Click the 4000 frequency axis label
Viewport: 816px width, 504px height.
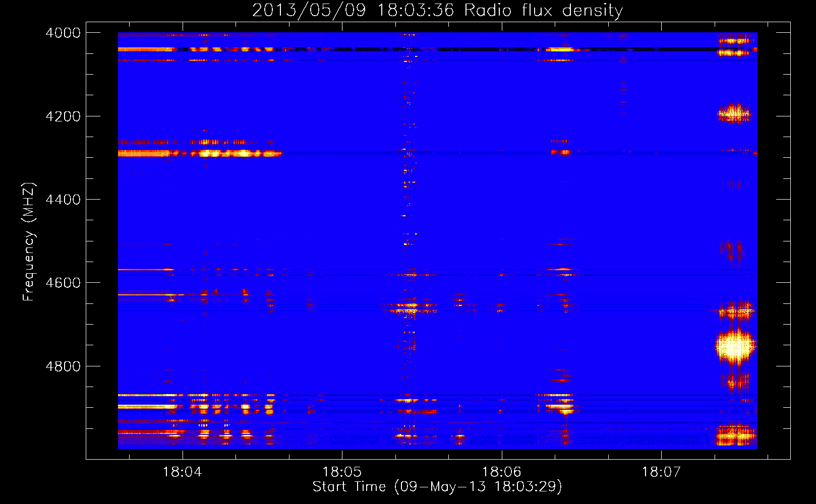click(63, 33)
